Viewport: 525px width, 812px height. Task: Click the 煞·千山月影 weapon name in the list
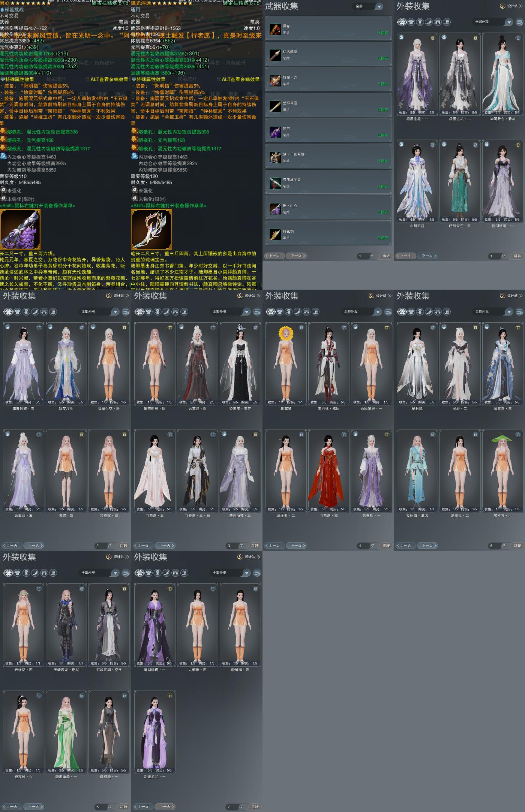point(294,154)
